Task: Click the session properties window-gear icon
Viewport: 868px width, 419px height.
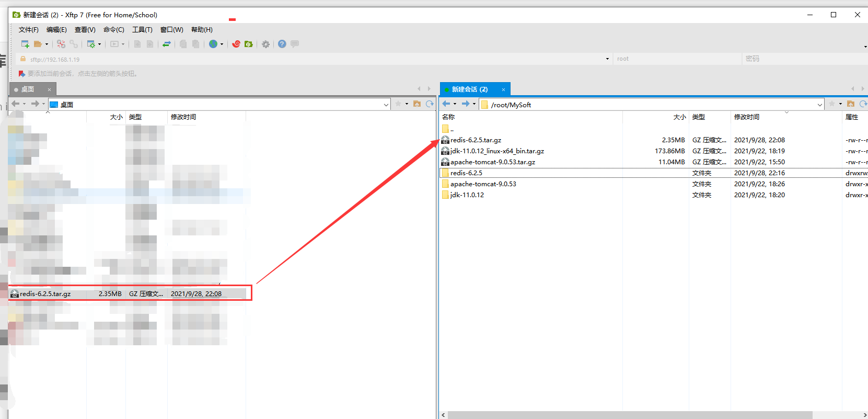Action: [x=91, y=44]
